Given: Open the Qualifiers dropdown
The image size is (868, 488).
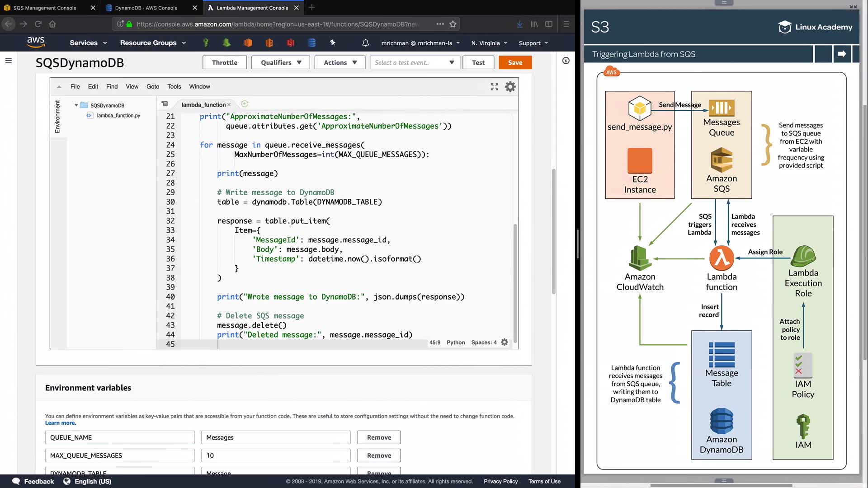Looking at the screenshot, I should [280, 62].
